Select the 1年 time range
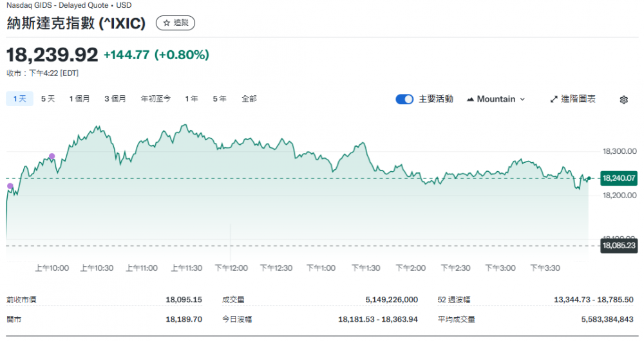The image size is (644, 341). (191, 99)
